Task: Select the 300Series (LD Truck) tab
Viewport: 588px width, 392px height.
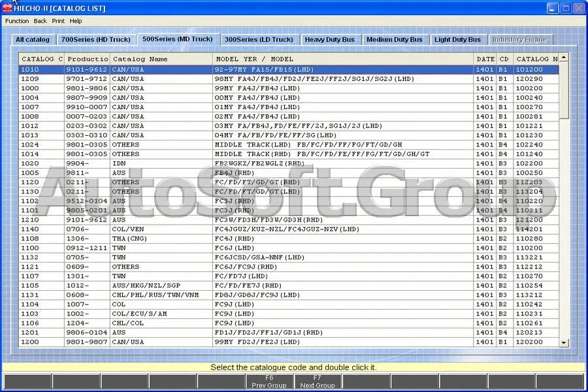Action: click(259, 39)
